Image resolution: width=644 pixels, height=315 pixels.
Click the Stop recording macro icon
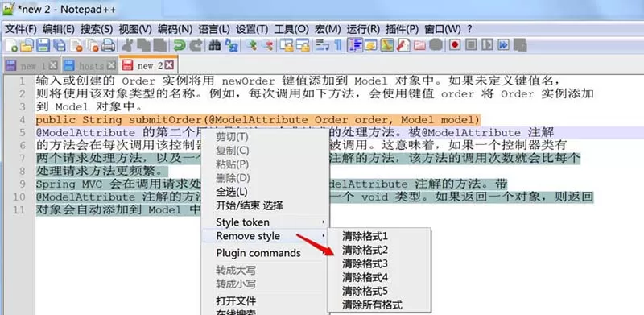point(471,45)
